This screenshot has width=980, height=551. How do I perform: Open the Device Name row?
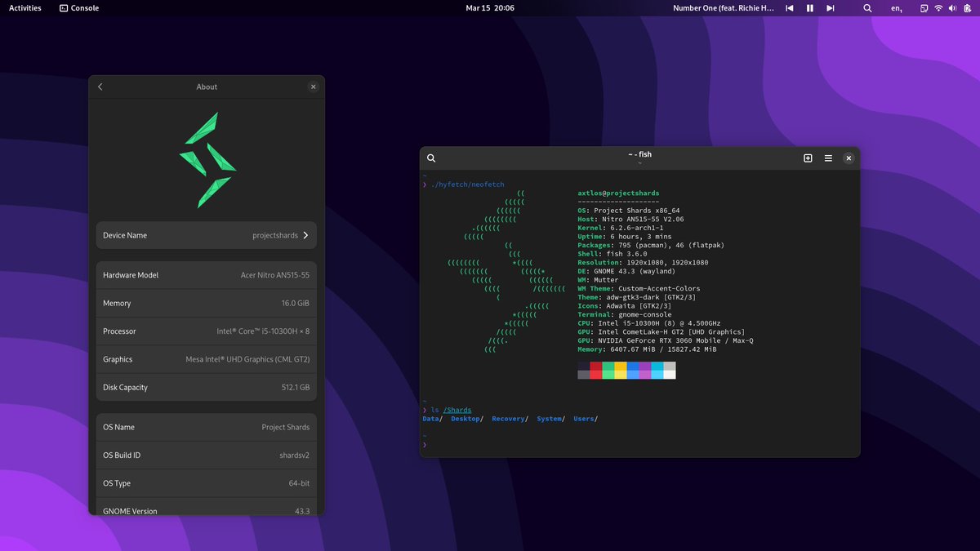click(207, 235)
